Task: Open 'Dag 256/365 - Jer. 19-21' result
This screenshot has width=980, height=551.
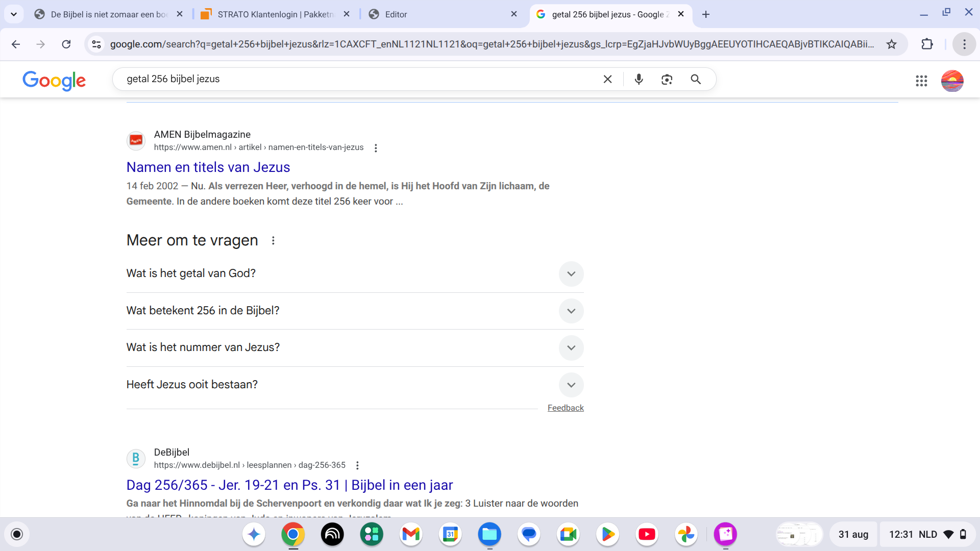Action: click(x=289, y=485)
